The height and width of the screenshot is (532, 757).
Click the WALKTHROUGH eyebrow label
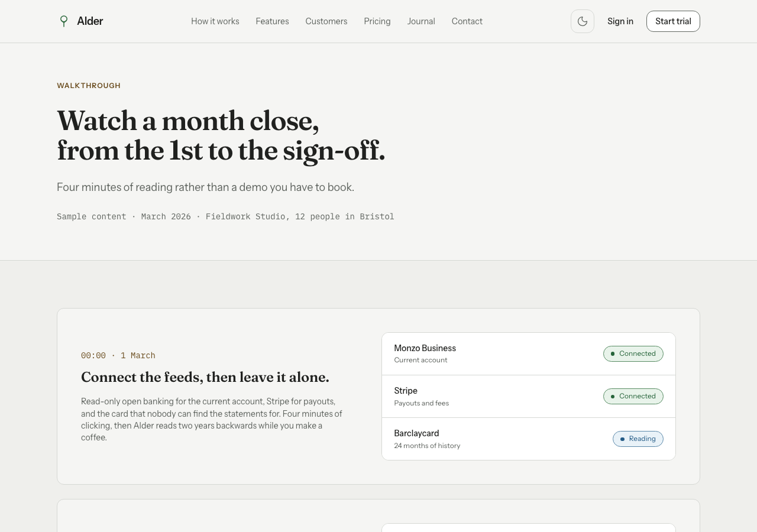click(x=89, y=86)
